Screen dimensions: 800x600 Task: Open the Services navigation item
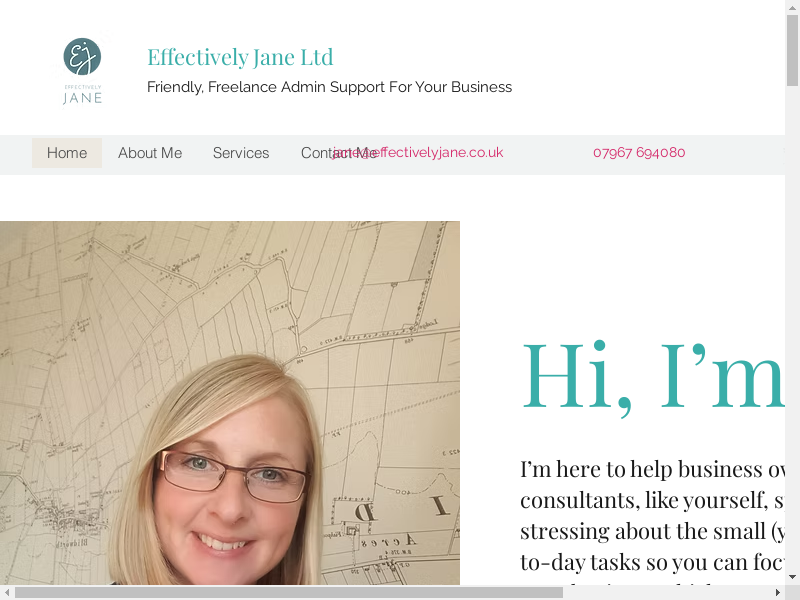[x=241, y=153]
